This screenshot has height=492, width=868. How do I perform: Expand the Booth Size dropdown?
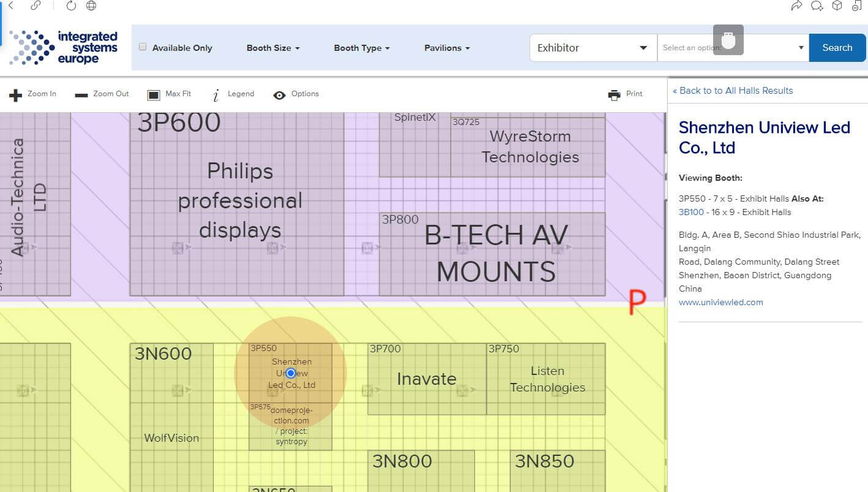pos(273,48)
